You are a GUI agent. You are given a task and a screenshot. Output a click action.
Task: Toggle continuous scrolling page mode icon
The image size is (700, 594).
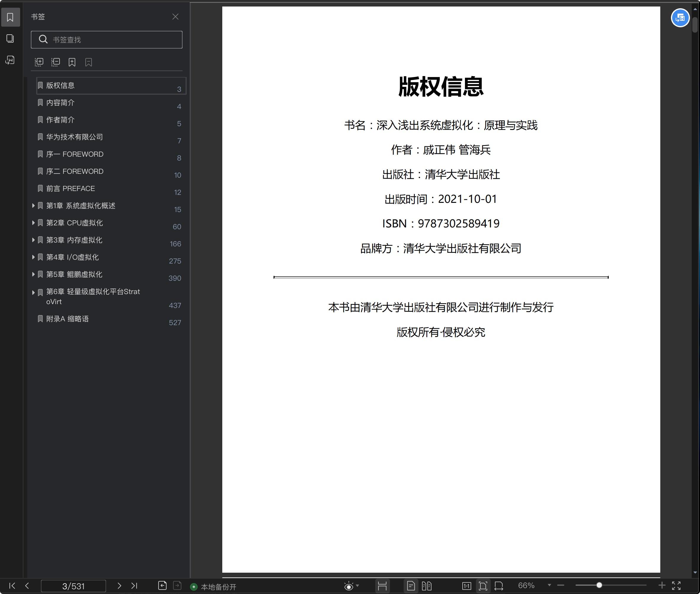pos(382,586)
